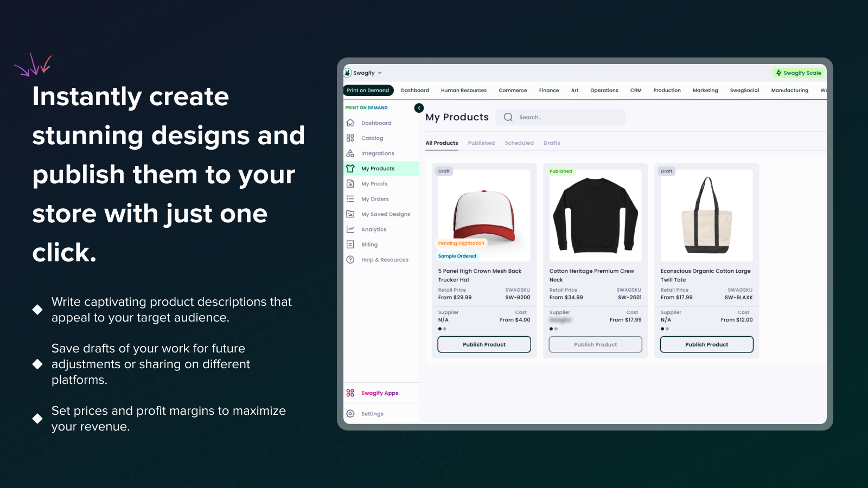Screen dimensions: 868x488
Task: Open the Analytics chart icon
Action: click(x=350, y=229)
